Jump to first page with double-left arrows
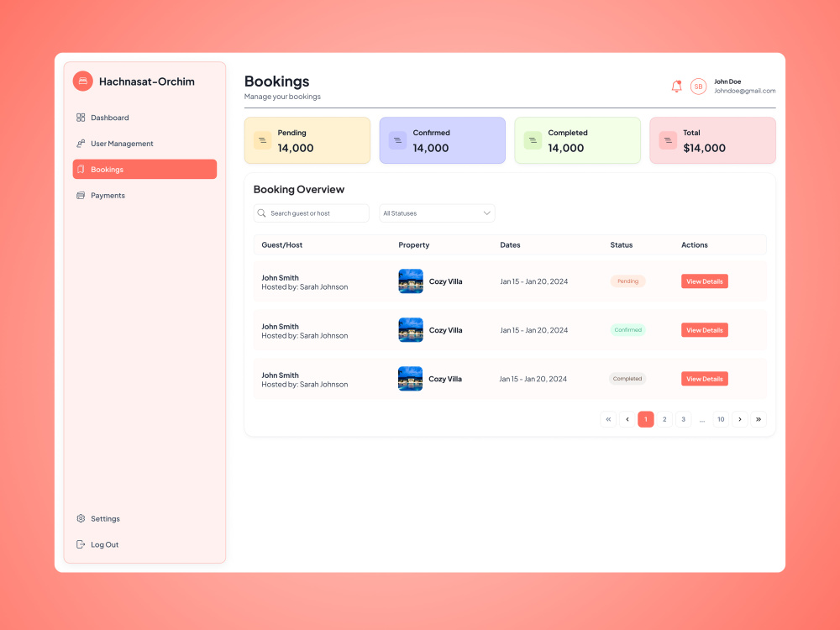The image size is (840, 630). (x=608, y=419)
